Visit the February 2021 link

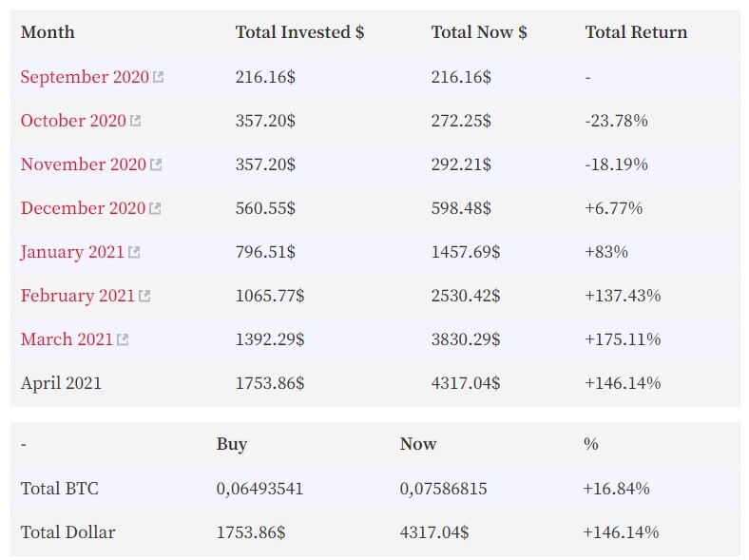point(78,296)
